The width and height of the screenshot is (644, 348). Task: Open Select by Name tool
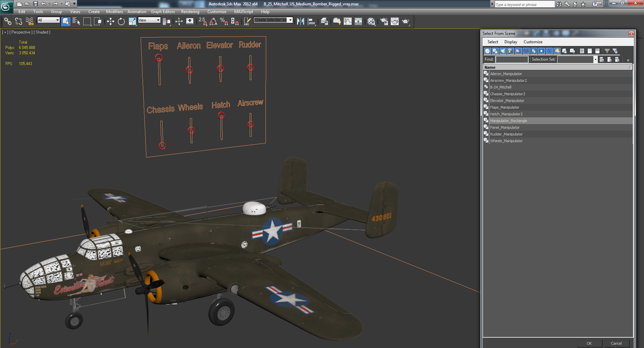point(76,21)
